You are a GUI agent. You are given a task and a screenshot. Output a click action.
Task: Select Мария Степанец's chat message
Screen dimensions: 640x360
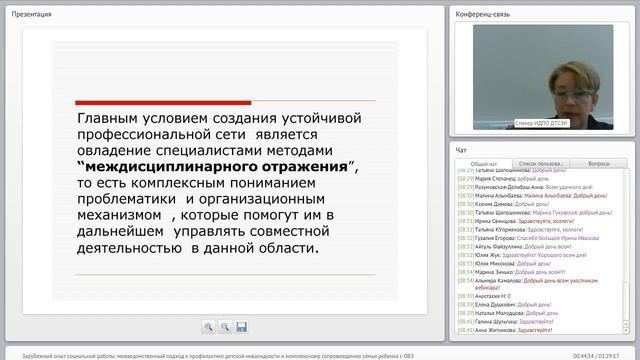pos(503,179)
